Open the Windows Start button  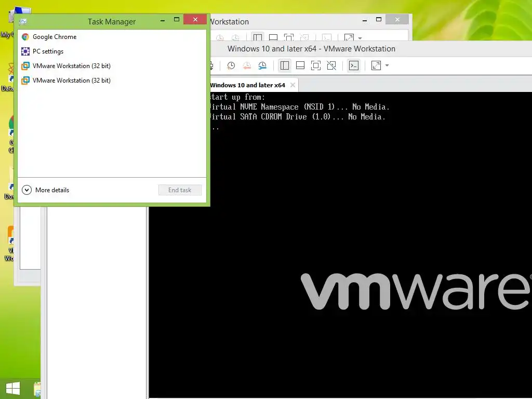click(13, 389)
